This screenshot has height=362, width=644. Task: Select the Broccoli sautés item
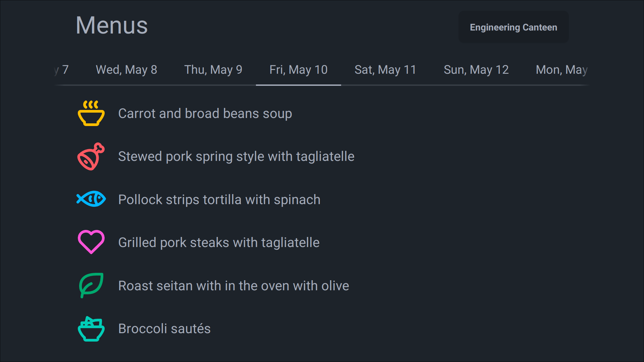(164, 329)
